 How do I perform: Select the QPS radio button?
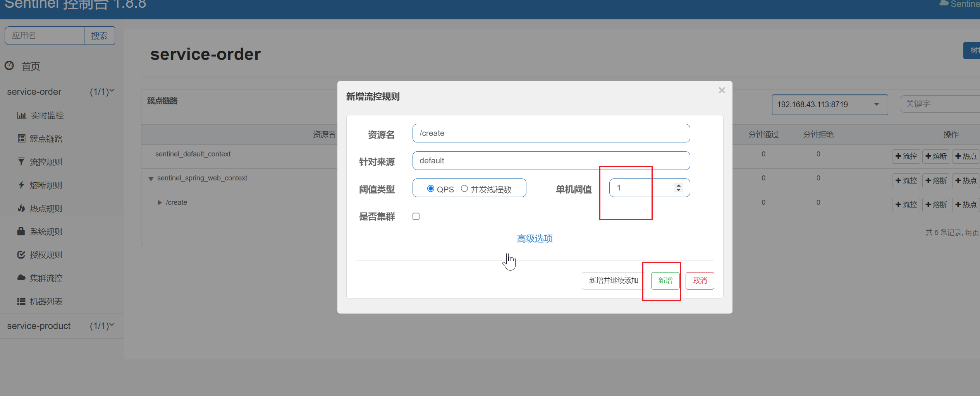pyautogui.click(x=430, y=189)
